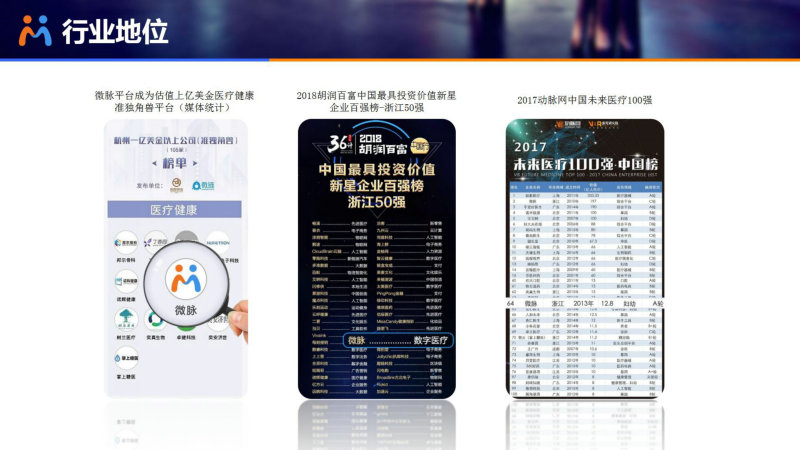Click the 掌上糖医 company logo
Image resolution: width=800 pixels, height=450 pixels.
(x=126, y=358)
